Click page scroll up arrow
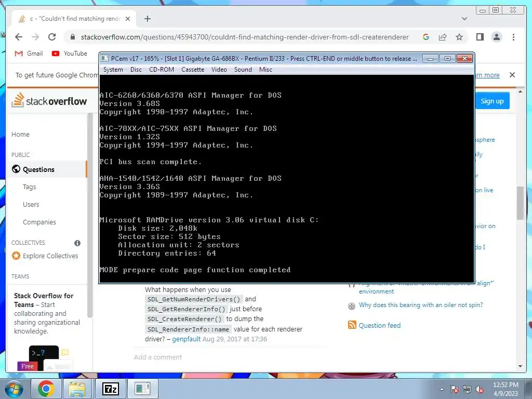Viewport: 532px width, 399px height. [520, 91]
